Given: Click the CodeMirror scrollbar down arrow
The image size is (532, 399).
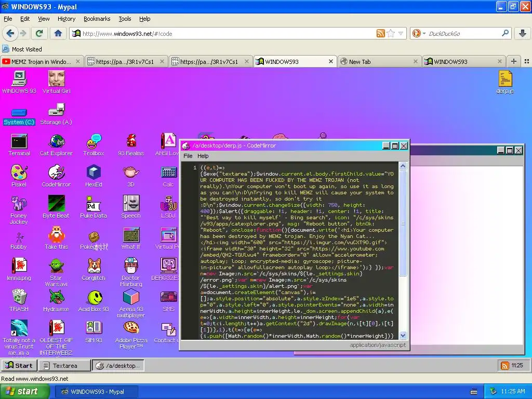Looking at the screenshot, I should (403, 336).
